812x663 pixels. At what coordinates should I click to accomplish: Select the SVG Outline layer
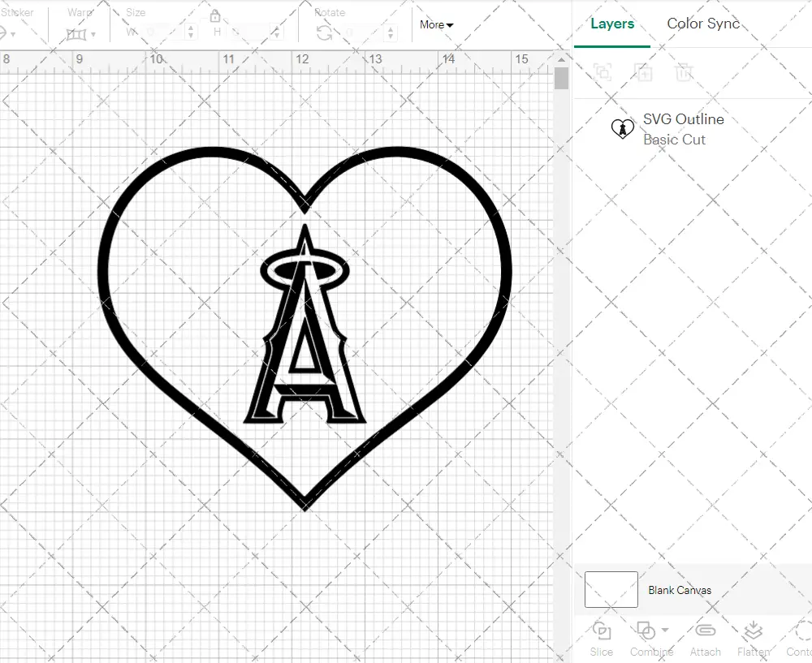[682, 129]
